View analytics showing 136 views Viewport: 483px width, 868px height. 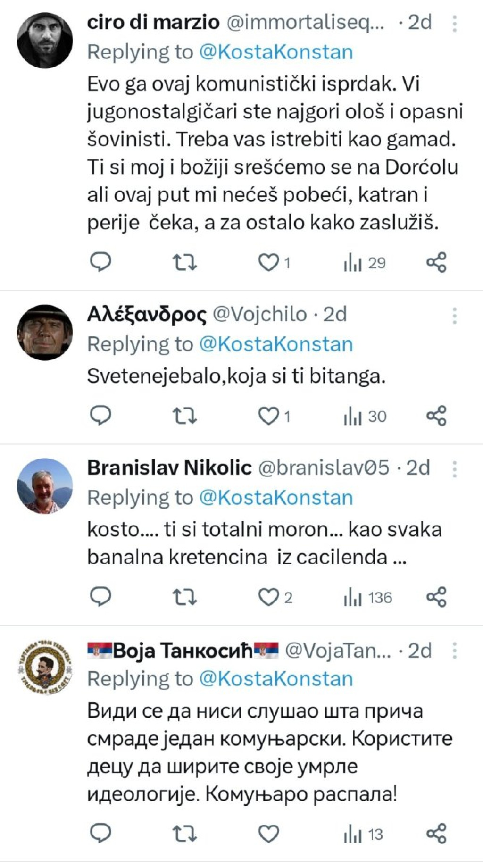tap(368, 598)
